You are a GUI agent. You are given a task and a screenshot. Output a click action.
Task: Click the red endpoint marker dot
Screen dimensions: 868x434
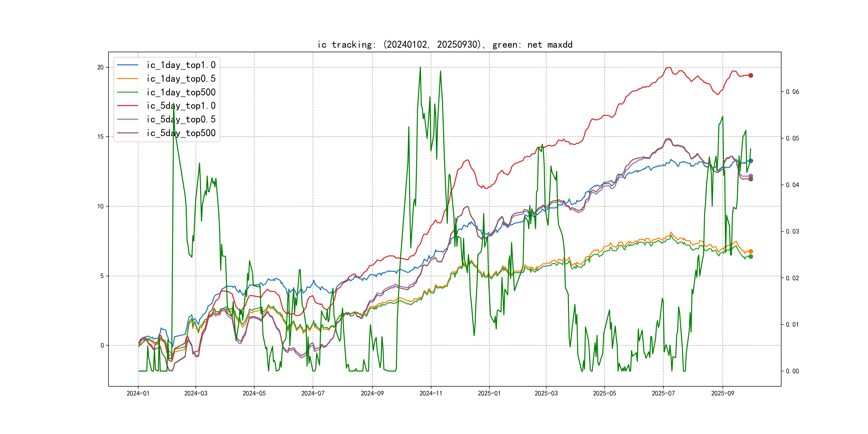coord(751,76)
